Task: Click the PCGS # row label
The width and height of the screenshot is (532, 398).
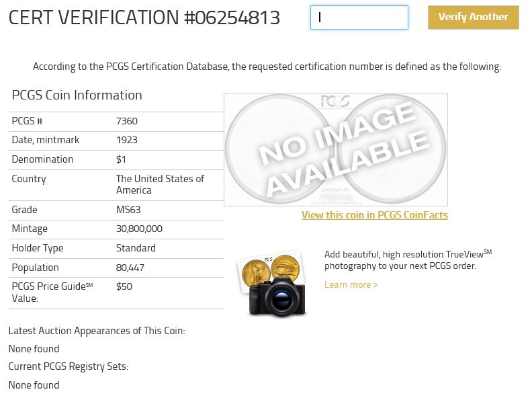Action: pos(27,121)
